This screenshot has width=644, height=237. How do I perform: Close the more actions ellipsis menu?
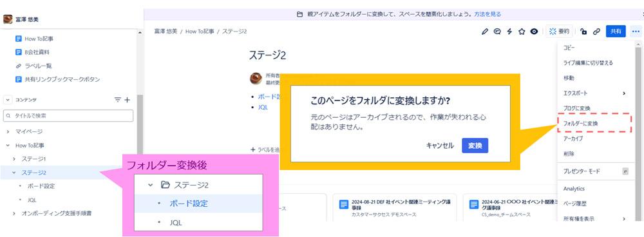(x=636, y=32)
